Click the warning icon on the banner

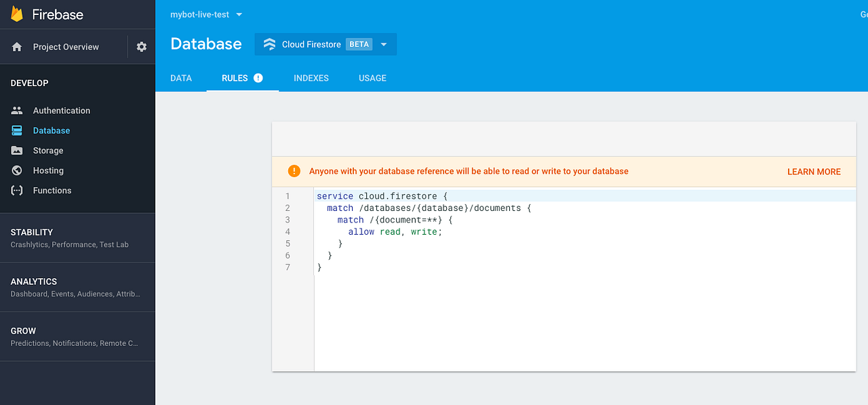[294, 171]
